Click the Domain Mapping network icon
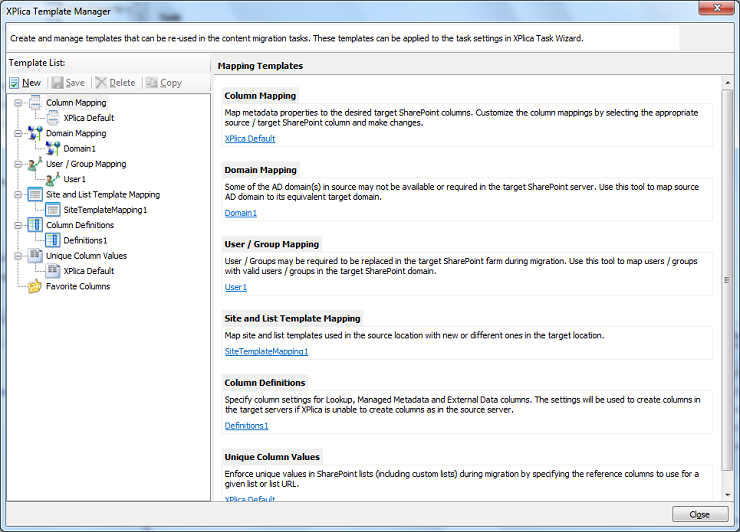This screenshot has width=740, height=532. pyautogui.click(x=35, y=133)
